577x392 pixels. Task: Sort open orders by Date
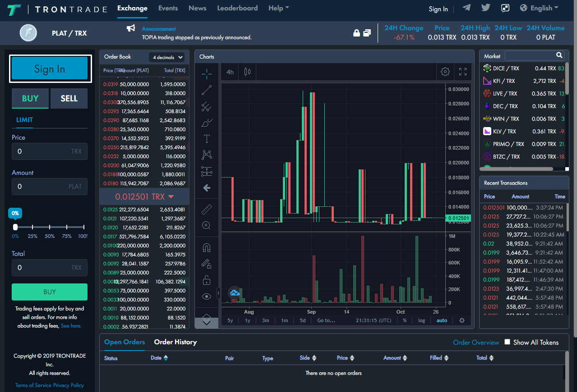click(x=159, y=358)
